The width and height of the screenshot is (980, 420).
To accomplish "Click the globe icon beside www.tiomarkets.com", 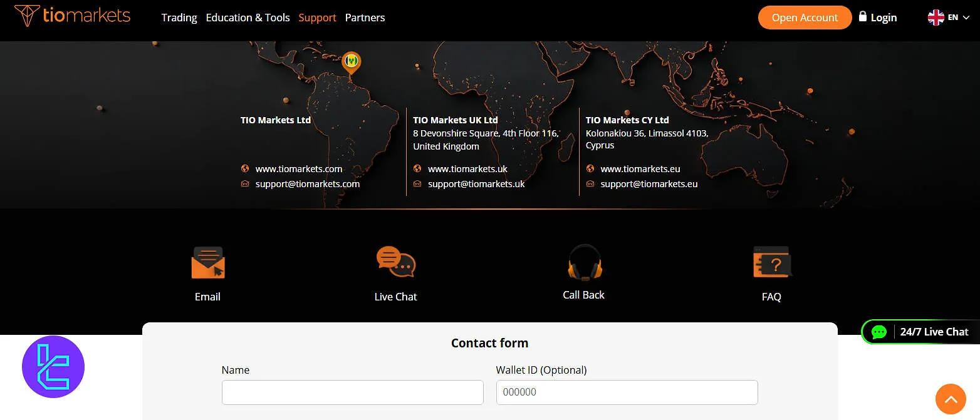I will coord(244,168).
